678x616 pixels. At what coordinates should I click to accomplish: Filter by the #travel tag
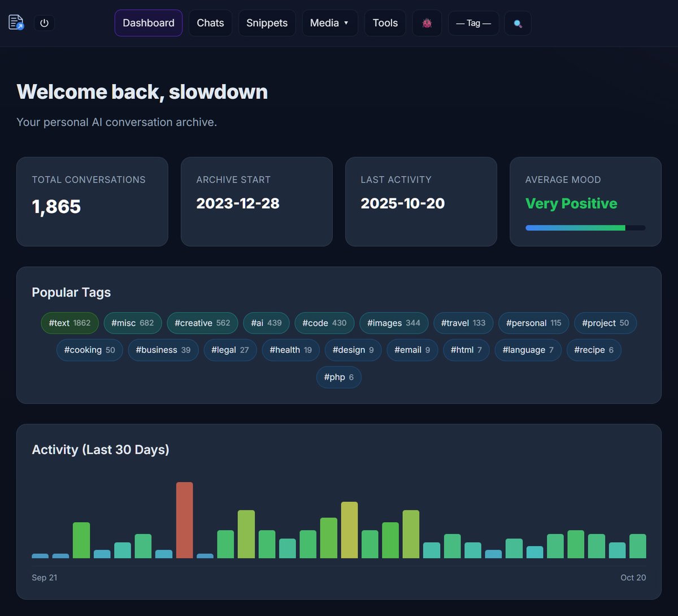pos(463,323)
